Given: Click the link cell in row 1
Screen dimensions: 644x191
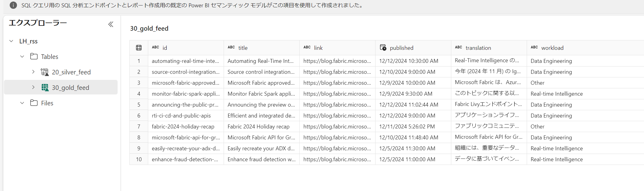Looking at the screenshot, I should pyautogui.click(x=337, y=61).
